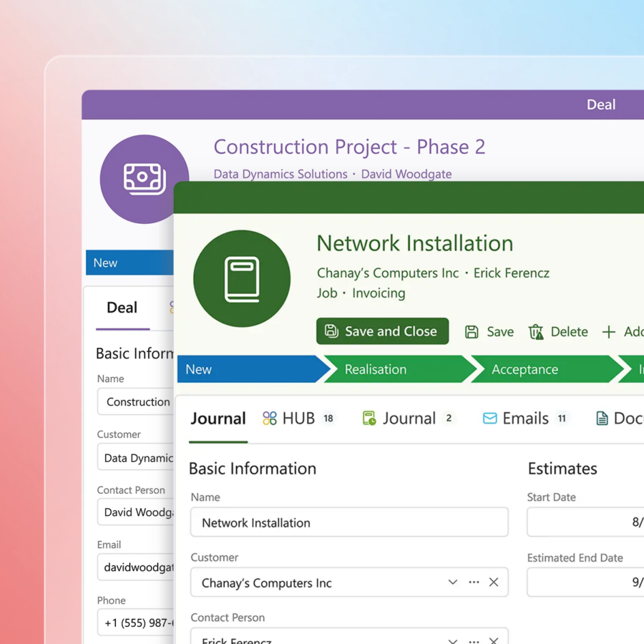Image resolution: width=644 pixels, height=644 pixels.
Task: Open the Deal tab in Deal window
Action: click(x=122, y=307)
